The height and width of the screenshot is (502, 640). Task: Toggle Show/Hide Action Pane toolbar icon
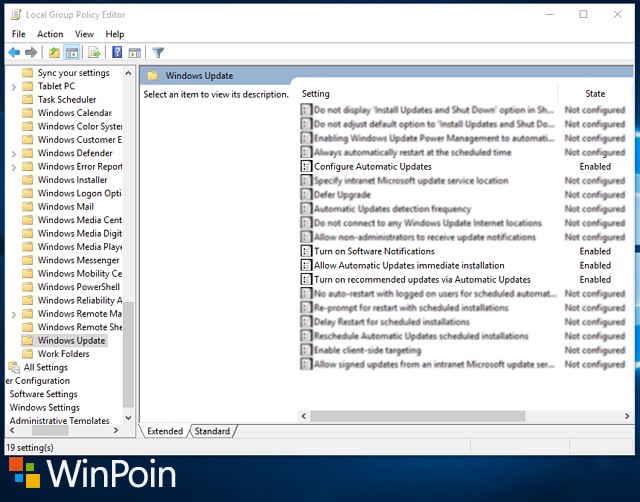135,52
